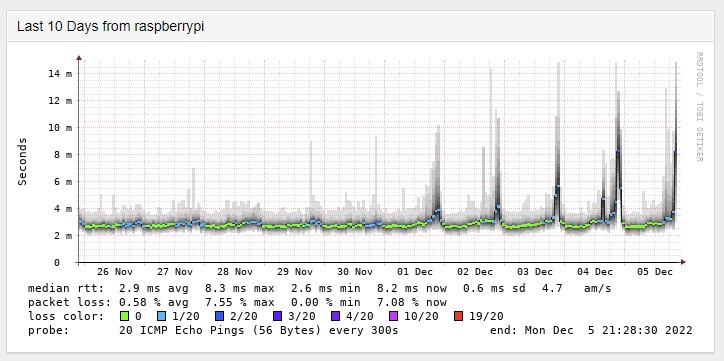Viewport: 724px width, 361px height.
Task: Click the purple 4/20 loss swatch
Action: [x=336, y=316]
